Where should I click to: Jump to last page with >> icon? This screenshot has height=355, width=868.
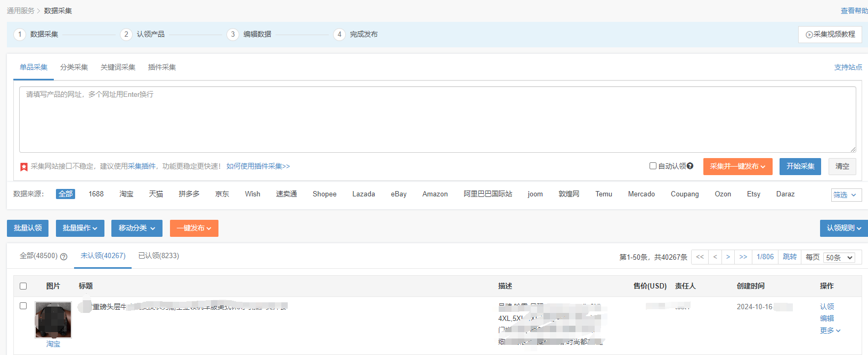point(743,257)
